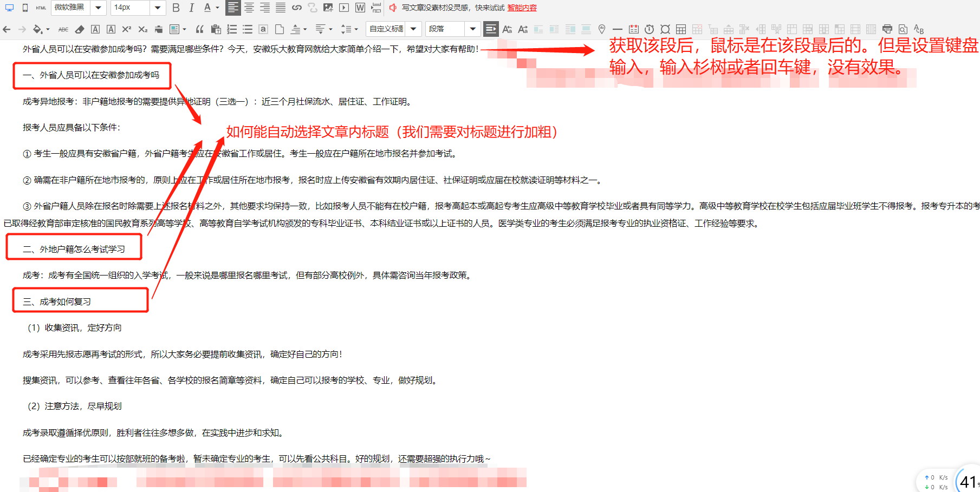Click the insert image icon
Viewport: 980px width, 492px height.
[x=328, y=8]
